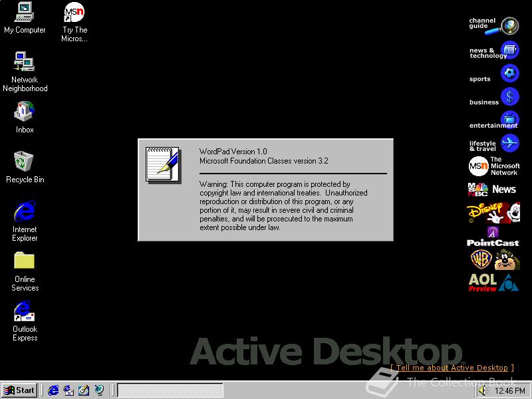Select the Network Neighborhood icon
The width and height of the screenshot is (532, 399).
pos(25,72)
